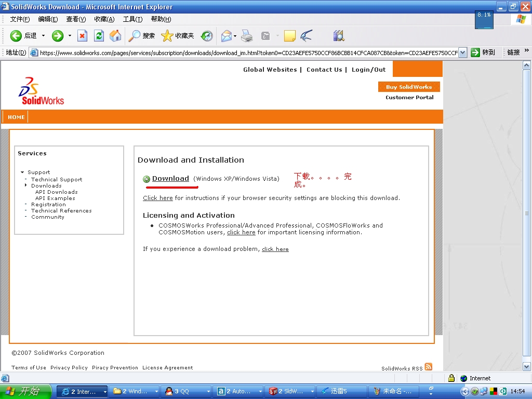Screen dimensions: 532x399
Task: Expand the Links (链接) toolbar chevron
Action: (x=527, y=51)
